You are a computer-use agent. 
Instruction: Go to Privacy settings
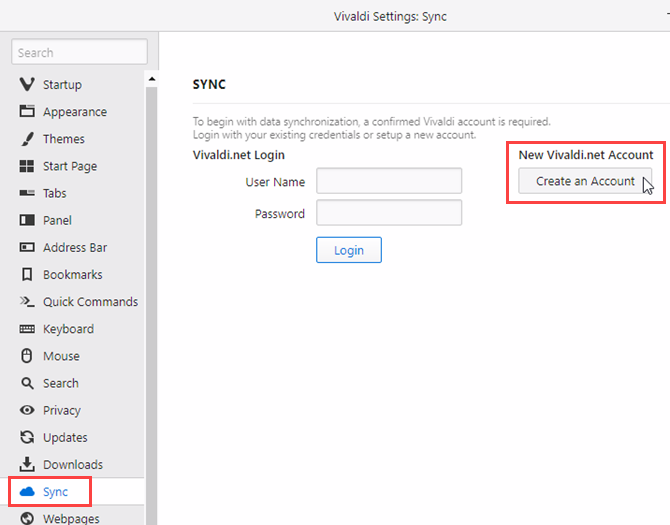72,410
